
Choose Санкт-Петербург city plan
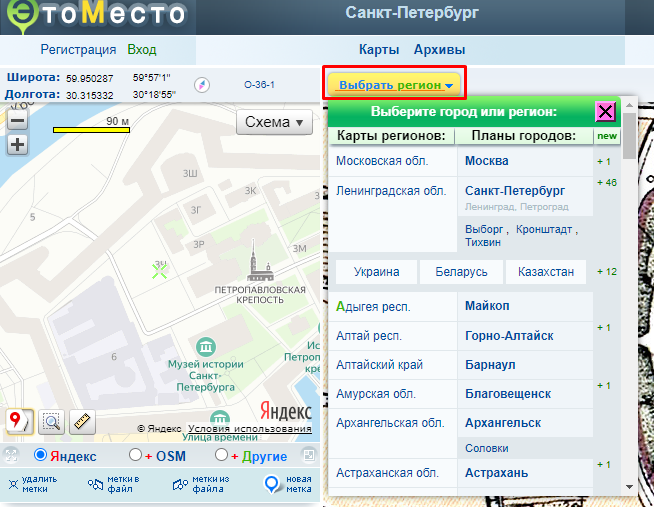pos(515,191)
